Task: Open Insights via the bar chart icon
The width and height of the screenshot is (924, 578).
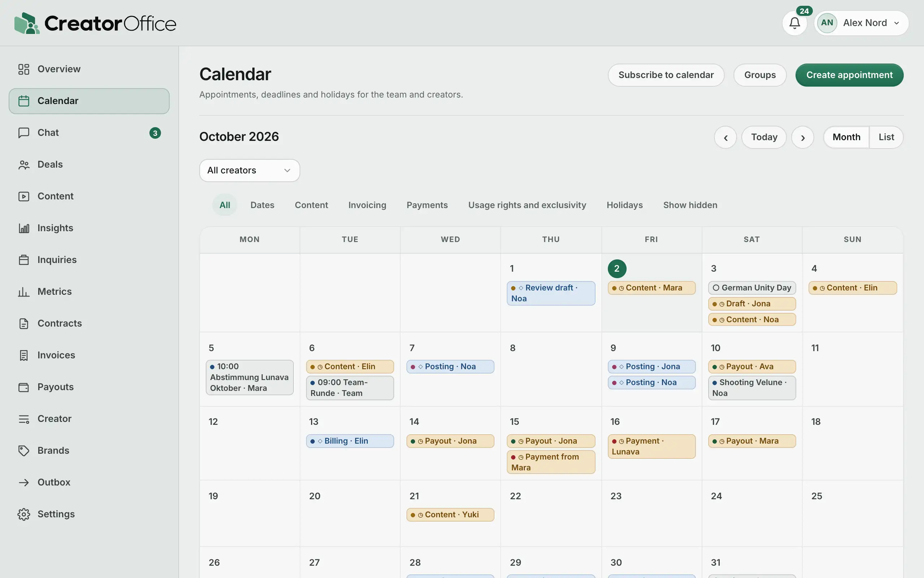Action: coord(24,228)
